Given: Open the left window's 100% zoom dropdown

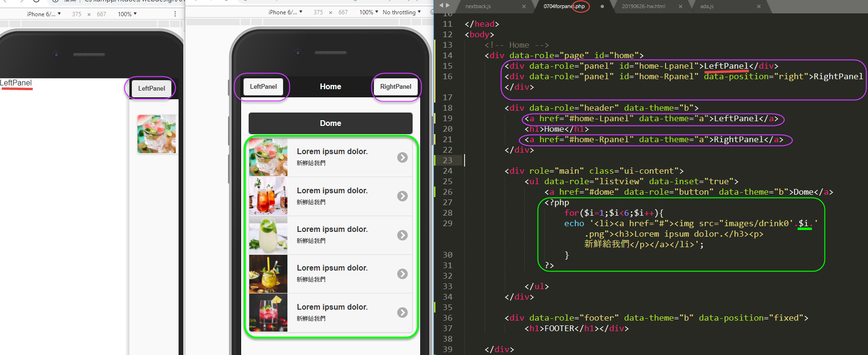Looking at the screenshot, I should coord(127,14).
